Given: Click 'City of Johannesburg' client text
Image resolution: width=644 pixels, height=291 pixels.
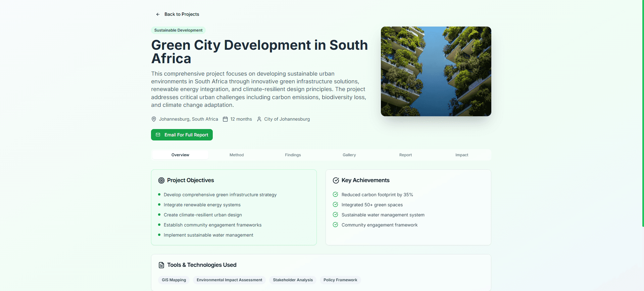Looking at the screenshot, I should click(287, 119).
